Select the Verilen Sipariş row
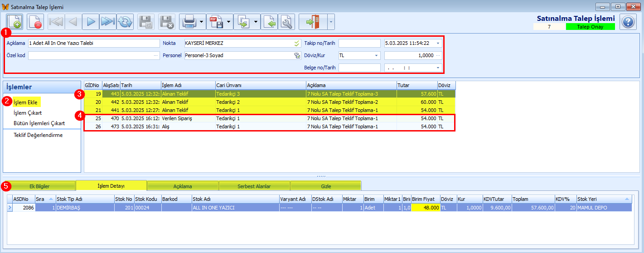 click(x=270, y=118)
